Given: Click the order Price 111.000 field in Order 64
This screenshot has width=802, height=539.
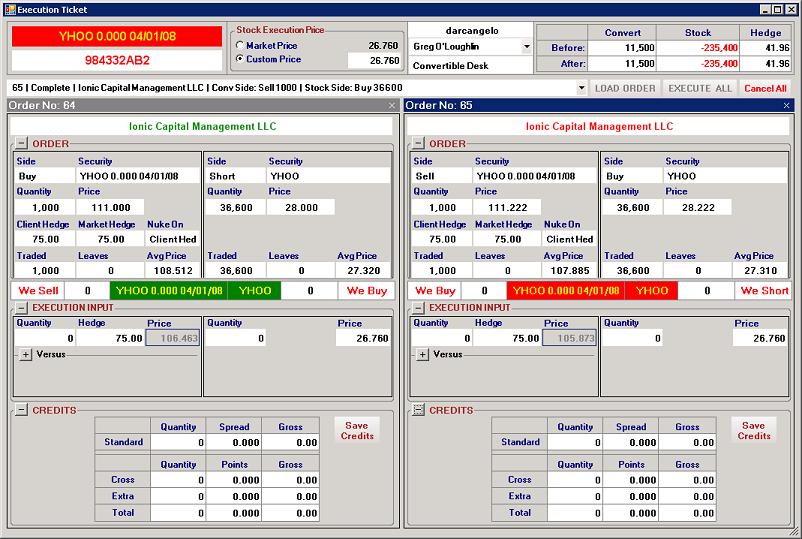Looking at the screenshot, I should pos(110,207).
